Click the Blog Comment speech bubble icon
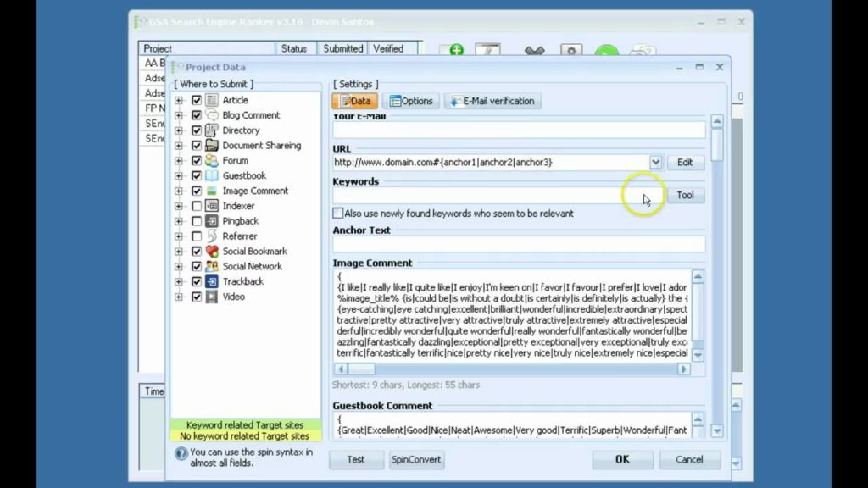Image resolution: width=868 pixels, height=488 pixels. 211,115
